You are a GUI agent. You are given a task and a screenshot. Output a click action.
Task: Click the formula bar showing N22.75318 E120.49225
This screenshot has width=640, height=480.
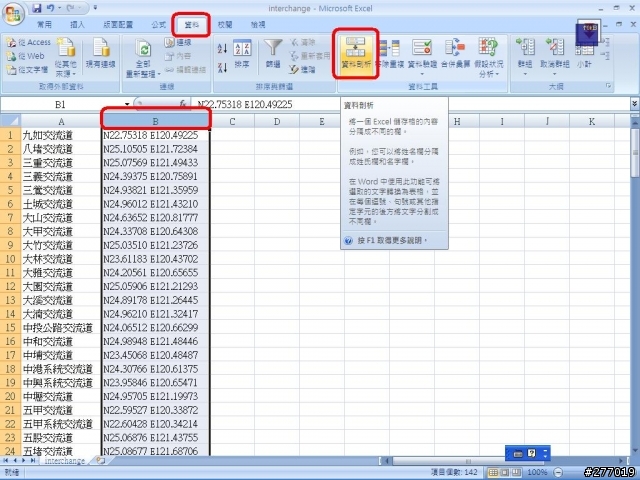coord(410,104)
